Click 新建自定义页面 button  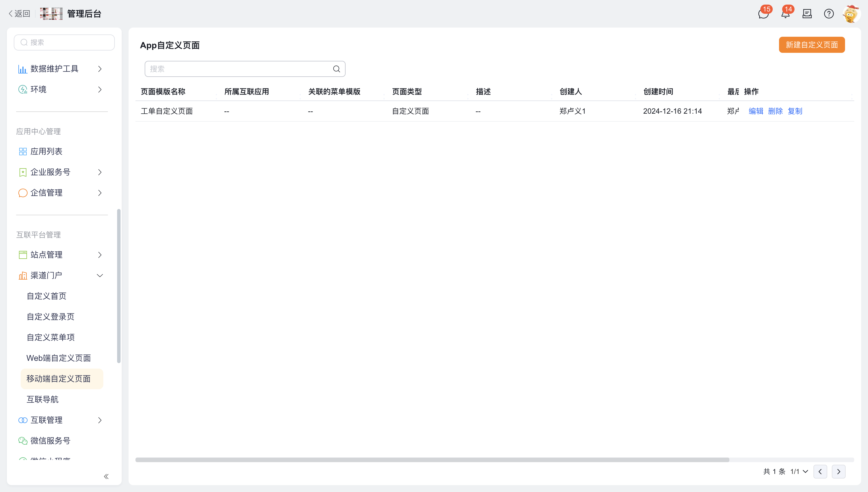(811, 45)
